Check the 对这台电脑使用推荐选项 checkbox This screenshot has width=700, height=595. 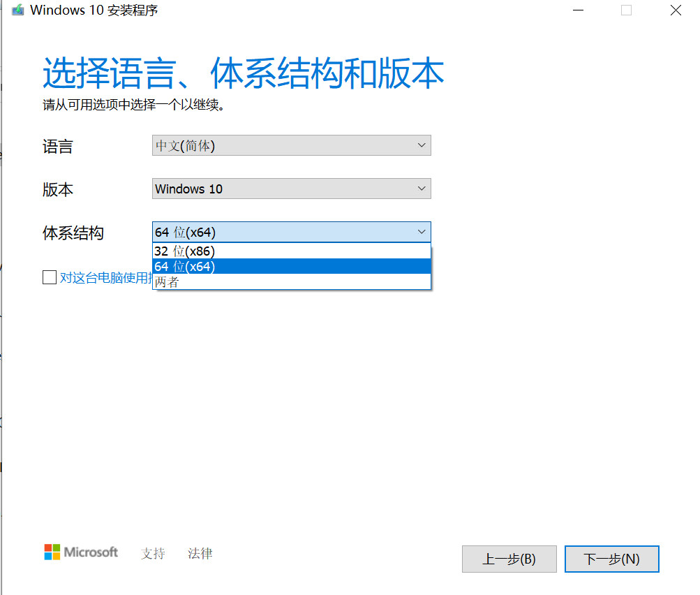point(49,277)
